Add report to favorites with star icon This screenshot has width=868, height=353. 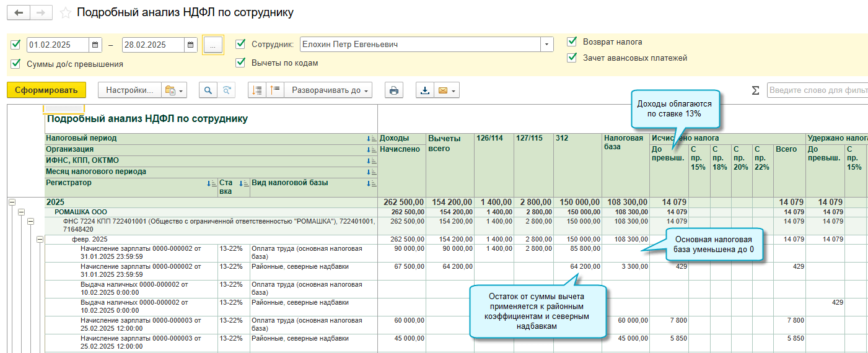65,13
